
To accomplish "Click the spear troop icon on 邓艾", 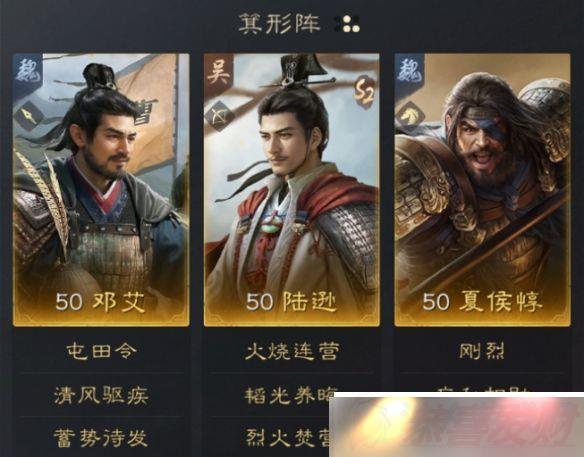I will pyautogui.click(x=31, y=116).
